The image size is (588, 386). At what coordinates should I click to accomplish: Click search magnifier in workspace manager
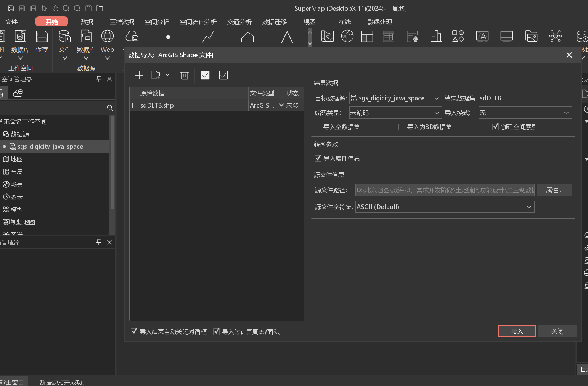(x=110, y=108)
